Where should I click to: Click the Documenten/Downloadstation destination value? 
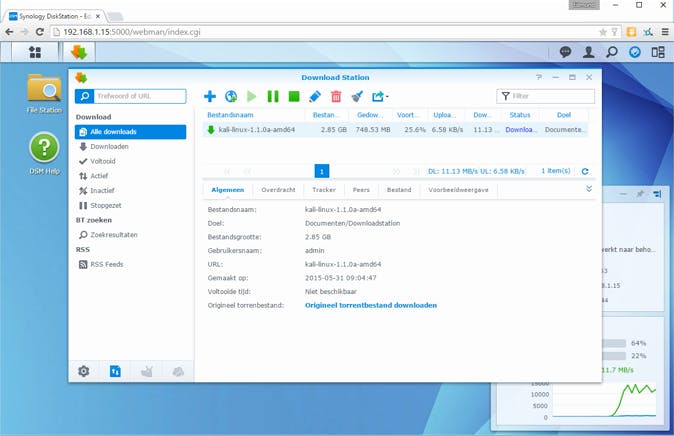(x=352, y=223)
